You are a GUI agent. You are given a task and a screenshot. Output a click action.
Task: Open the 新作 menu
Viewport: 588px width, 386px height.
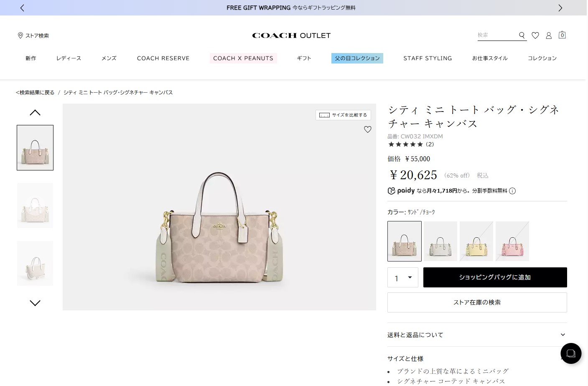(x=31, y=58)
